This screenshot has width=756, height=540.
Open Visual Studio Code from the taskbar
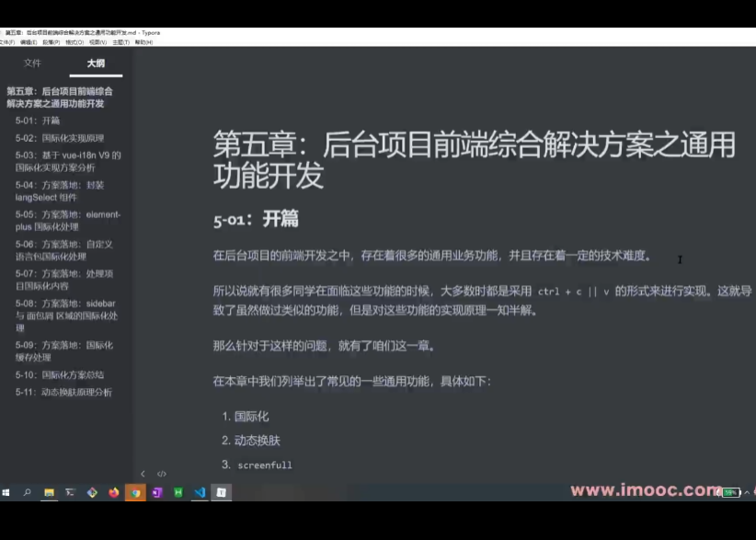point(200,492)
